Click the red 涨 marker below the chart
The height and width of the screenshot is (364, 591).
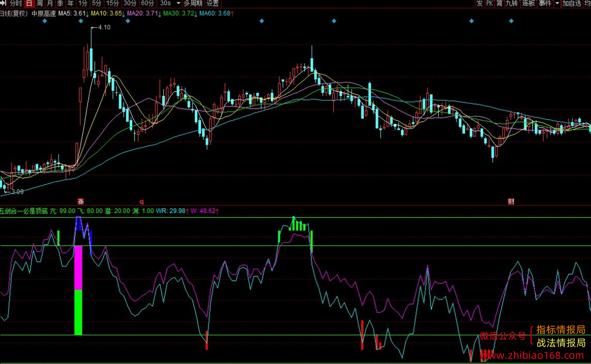pyautogui.click(x=81, y=201)
